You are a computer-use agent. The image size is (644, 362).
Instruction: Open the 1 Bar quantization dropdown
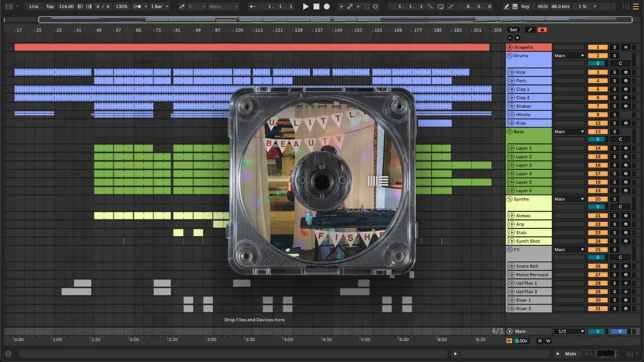(160, 7)
